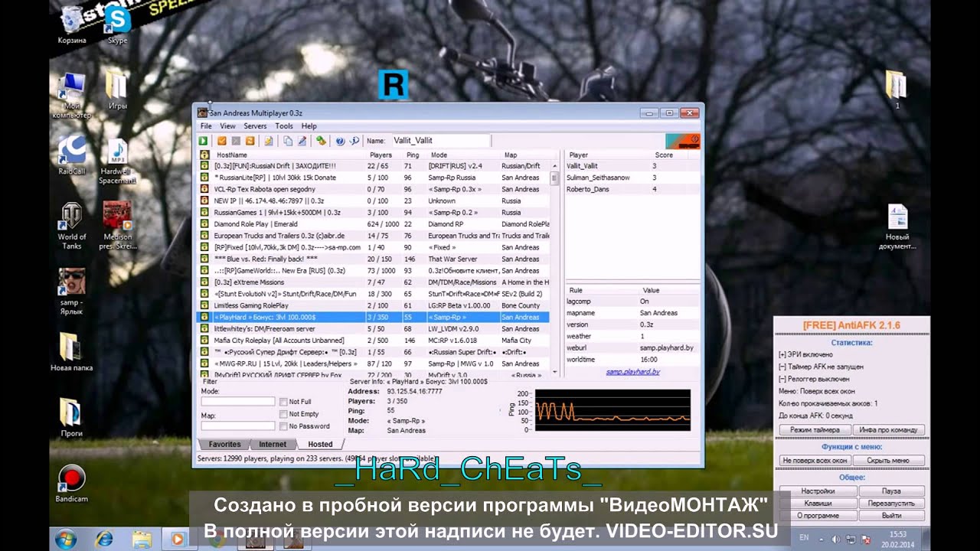Open the samp - Ярлык shortcut

[x=72, y=292]
